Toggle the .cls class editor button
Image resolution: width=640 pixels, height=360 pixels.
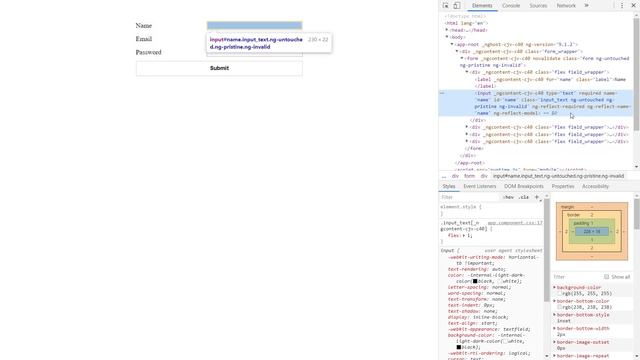coord(524,197)
